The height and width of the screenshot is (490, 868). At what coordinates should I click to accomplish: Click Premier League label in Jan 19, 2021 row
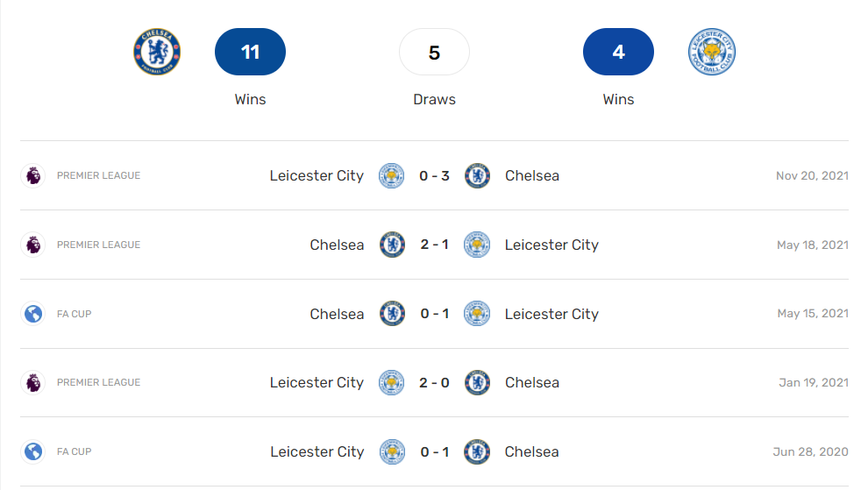pos(98,382)
